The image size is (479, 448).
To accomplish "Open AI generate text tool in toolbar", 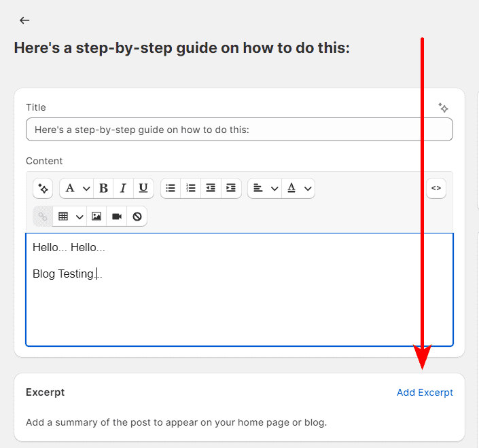I will [x=43, y=189].
